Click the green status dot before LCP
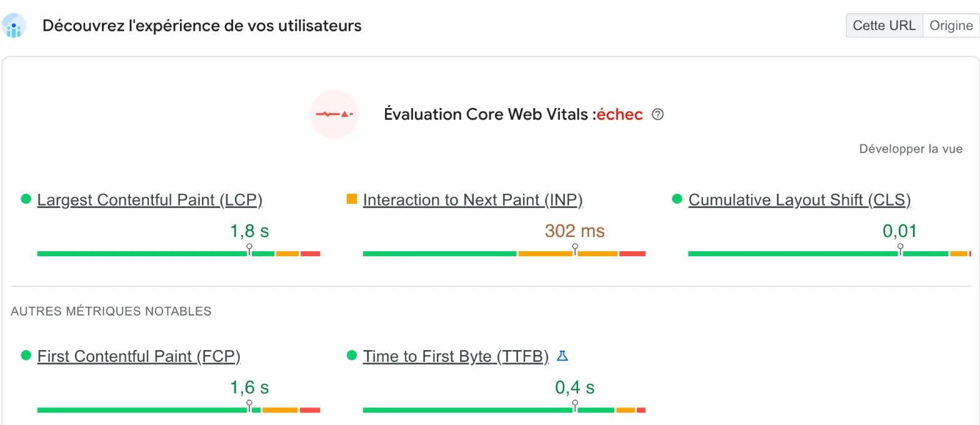 [x=26, y=199]
